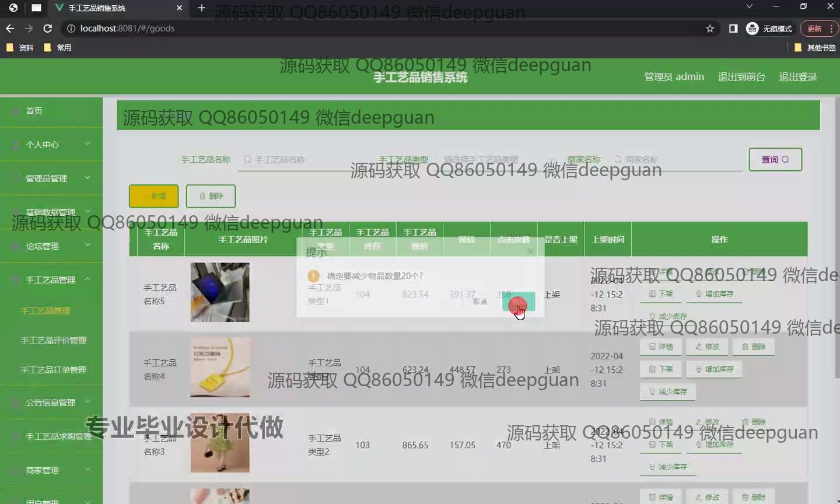The height and width of the screenshot is (504, 840).
Task: Click 减少库存 for 手工艺品名称4
Action: (x=668, y=391)
